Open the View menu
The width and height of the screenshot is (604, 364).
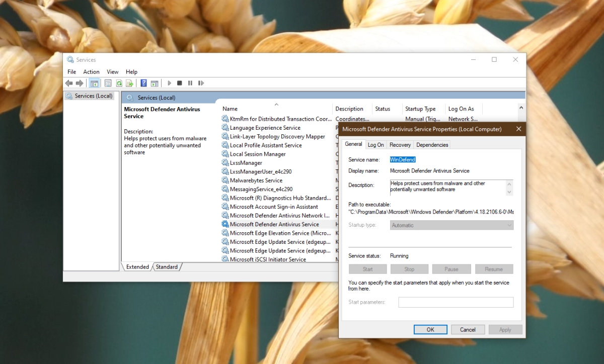(113, 72)
